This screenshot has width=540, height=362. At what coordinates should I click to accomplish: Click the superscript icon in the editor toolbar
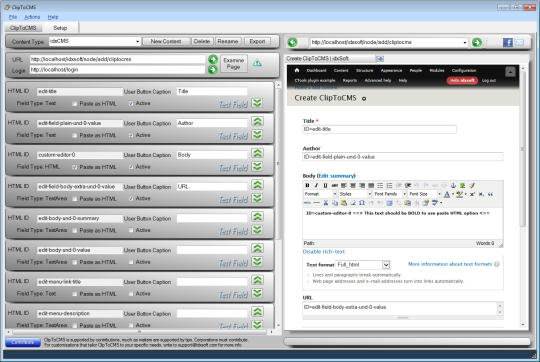(x=472, y=194)
